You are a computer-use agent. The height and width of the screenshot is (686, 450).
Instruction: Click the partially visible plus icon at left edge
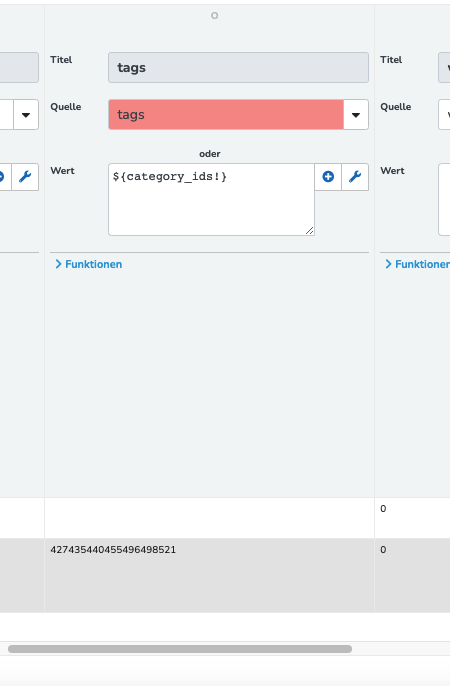[3, 177]
